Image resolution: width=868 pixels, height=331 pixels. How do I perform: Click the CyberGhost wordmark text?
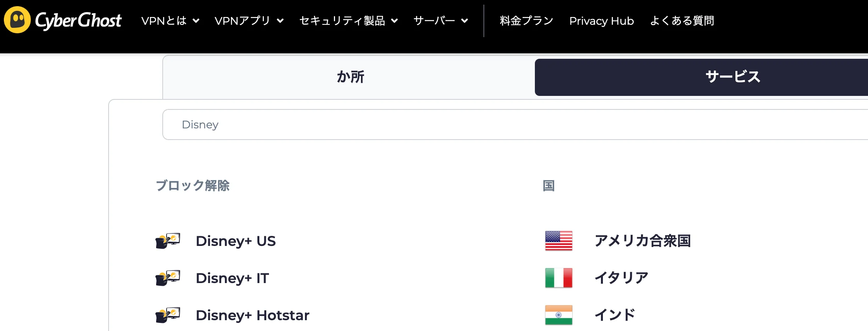78,20
